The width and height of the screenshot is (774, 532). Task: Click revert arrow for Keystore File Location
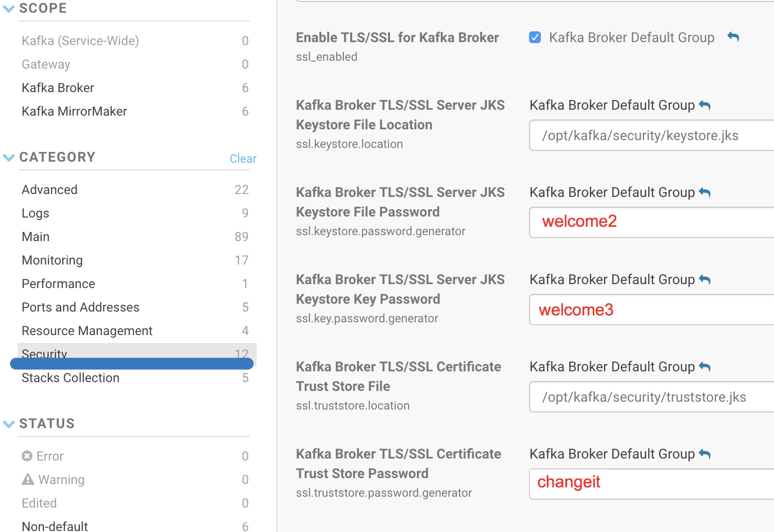coord(704,105)
